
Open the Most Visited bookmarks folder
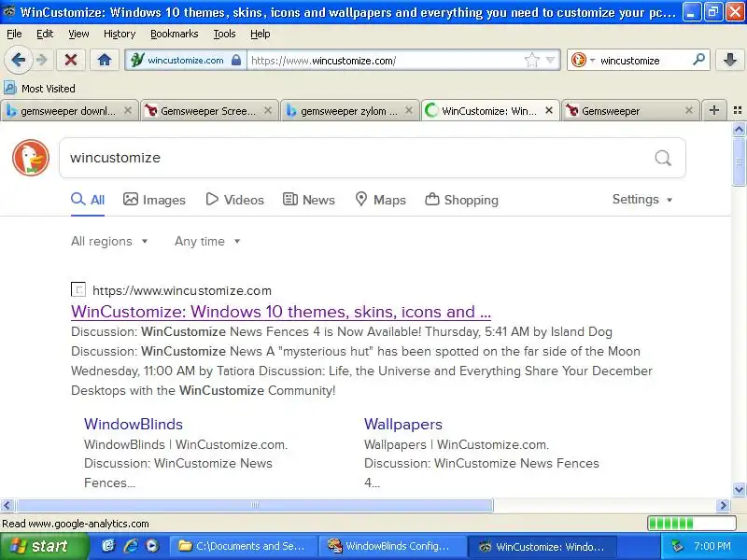click(39, 89)
